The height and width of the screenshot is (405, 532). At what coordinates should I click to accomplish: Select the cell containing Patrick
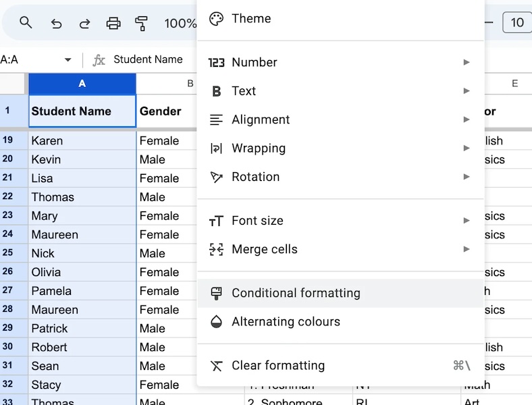82,328
